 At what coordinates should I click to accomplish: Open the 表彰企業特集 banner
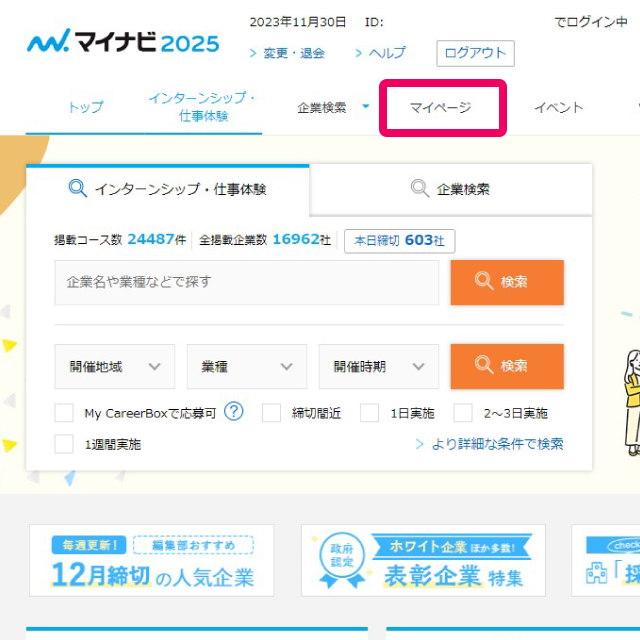(423, 560)
